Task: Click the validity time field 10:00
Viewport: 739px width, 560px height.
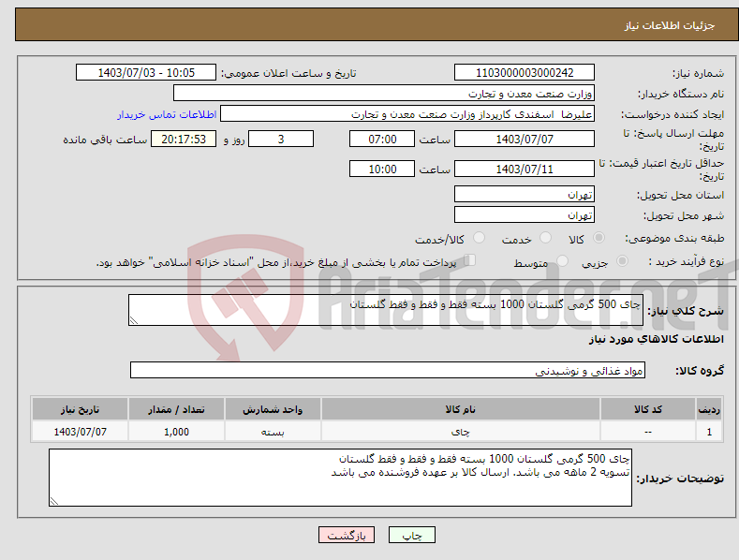Action: point(382,169)
